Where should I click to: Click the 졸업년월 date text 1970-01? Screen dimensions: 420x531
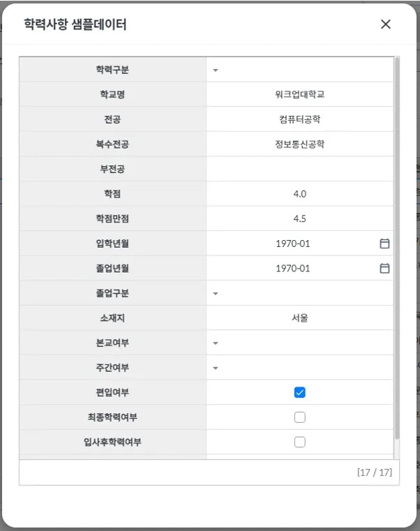pyautogui.click(x=292, y=268)
